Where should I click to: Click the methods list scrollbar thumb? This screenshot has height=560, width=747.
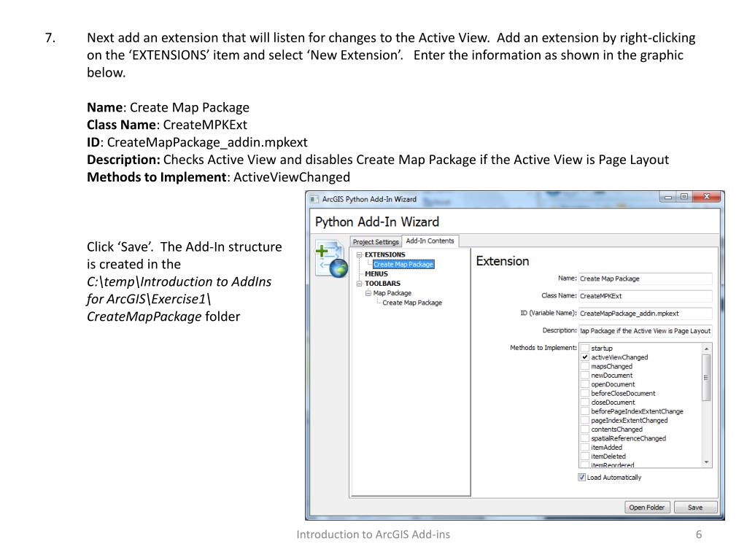point(706,378)
